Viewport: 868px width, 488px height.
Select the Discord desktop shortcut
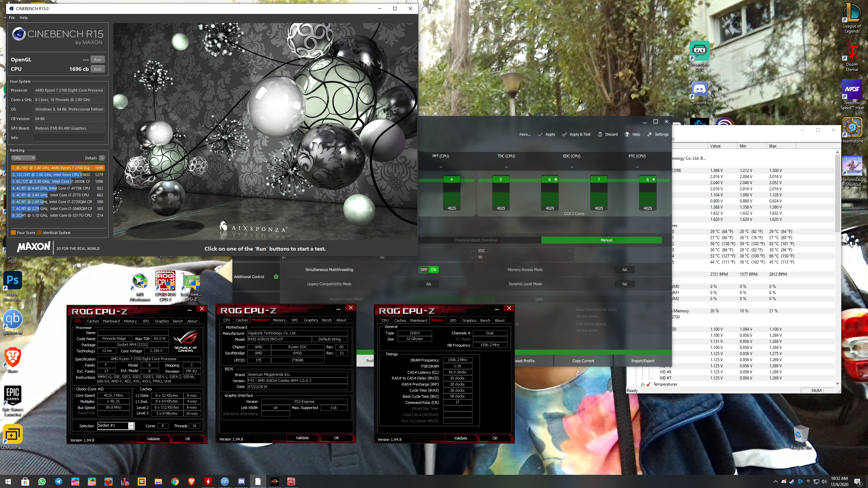pyautogui.click(x=699, y=93)
